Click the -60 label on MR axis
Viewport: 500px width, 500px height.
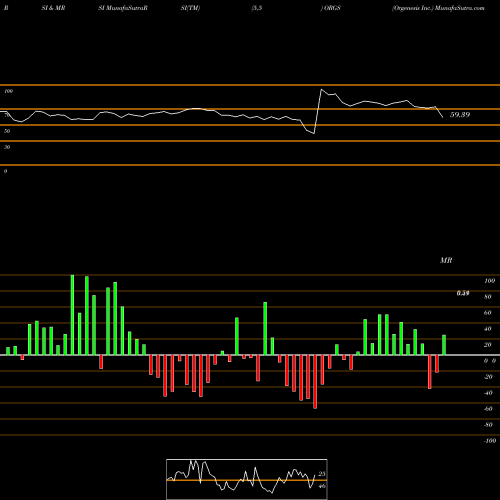point(488,409)
